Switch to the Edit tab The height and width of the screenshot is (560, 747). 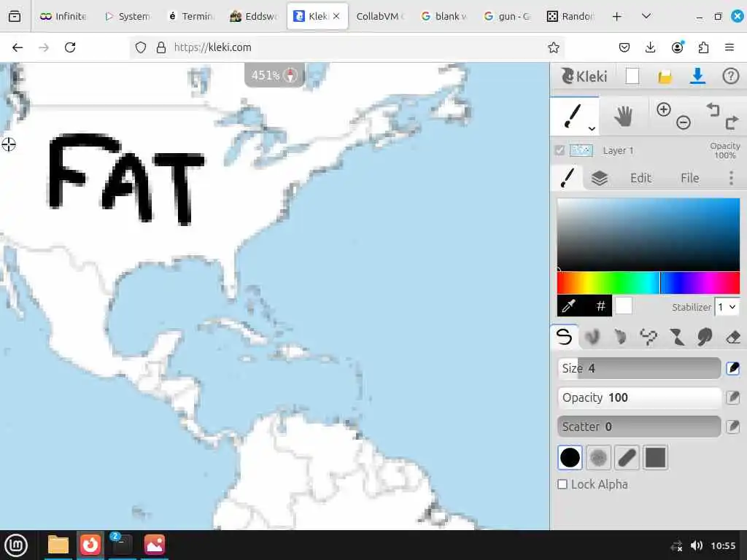tap(640, 178)
